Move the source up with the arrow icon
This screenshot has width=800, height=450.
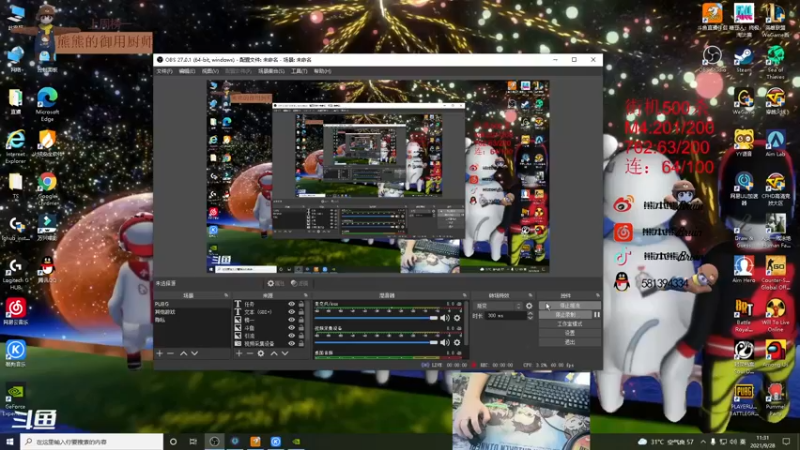pos(274,353)
